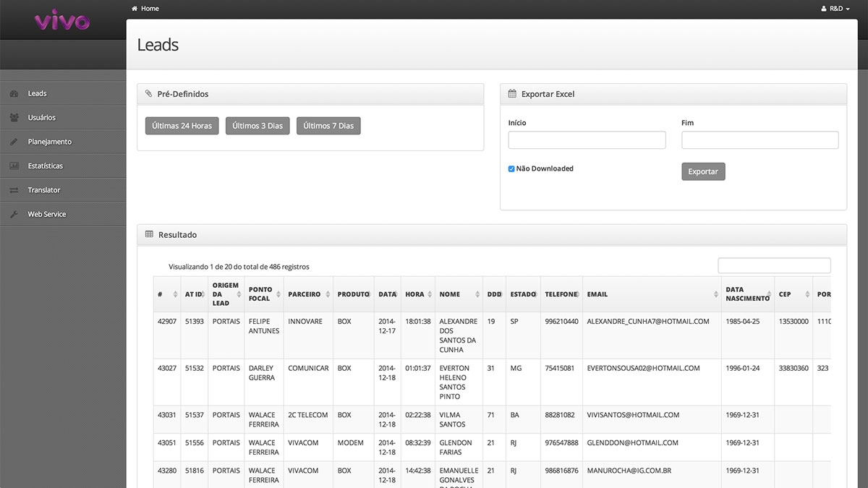Image resolution: width=868 pixels, height=488 pixels.
Task: Click name GLENDON FARIAS cell
Action: [x=459, y=448]
